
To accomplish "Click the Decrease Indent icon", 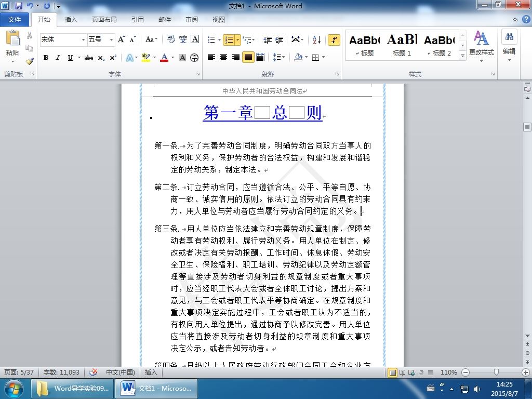I will (x=268, y=39).
